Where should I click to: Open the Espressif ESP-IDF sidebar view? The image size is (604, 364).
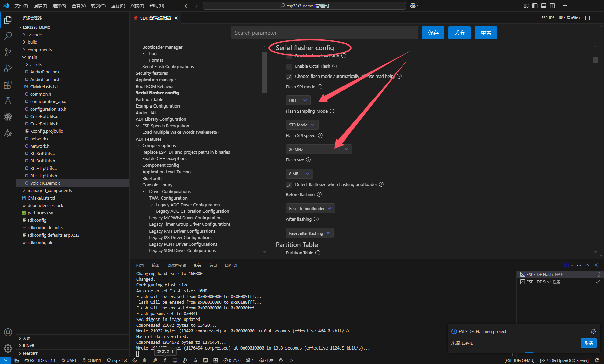click(x=8, y=117)
